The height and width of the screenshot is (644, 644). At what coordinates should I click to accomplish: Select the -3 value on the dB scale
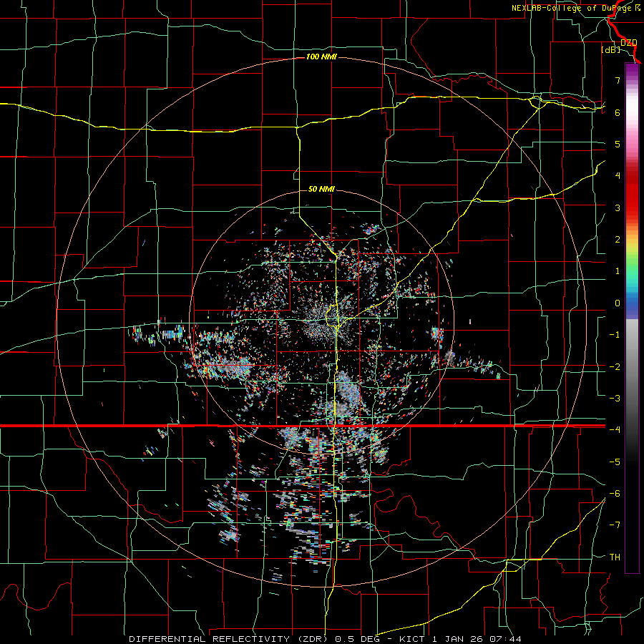pos(615,399)
